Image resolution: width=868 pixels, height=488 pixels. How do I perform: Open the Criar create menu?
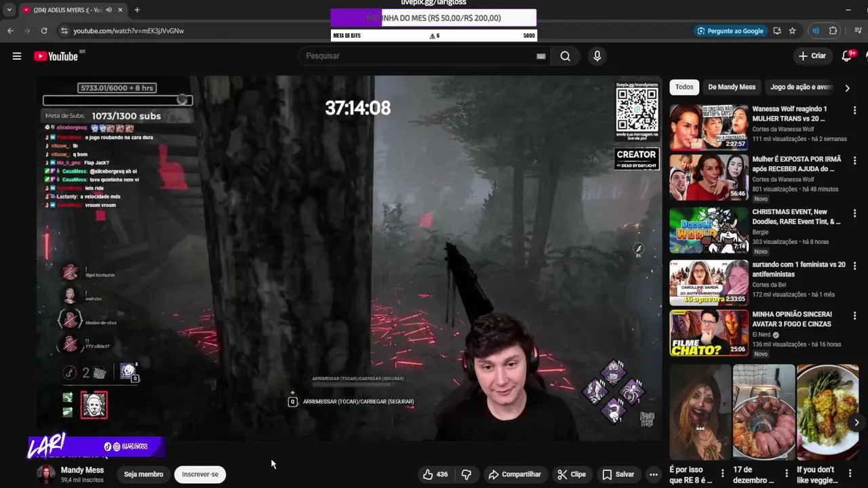(812, 56)
